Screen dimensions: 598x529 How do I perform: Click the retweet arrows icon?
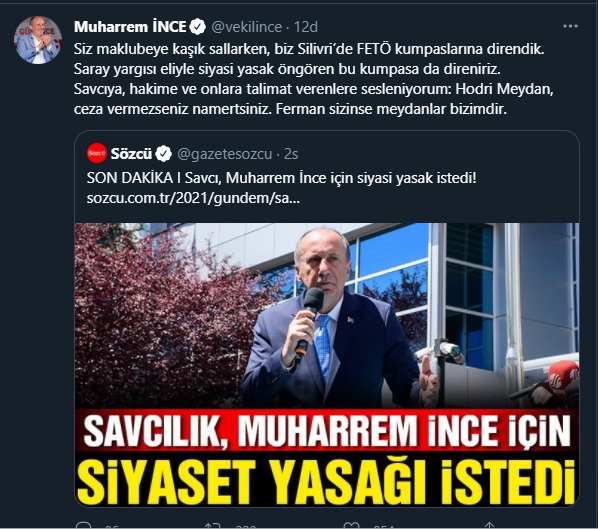212,526
